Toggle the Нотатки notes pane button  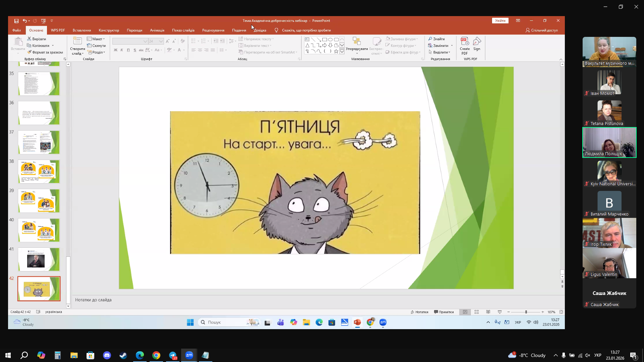pyautogui.click(x=419, y=312)
